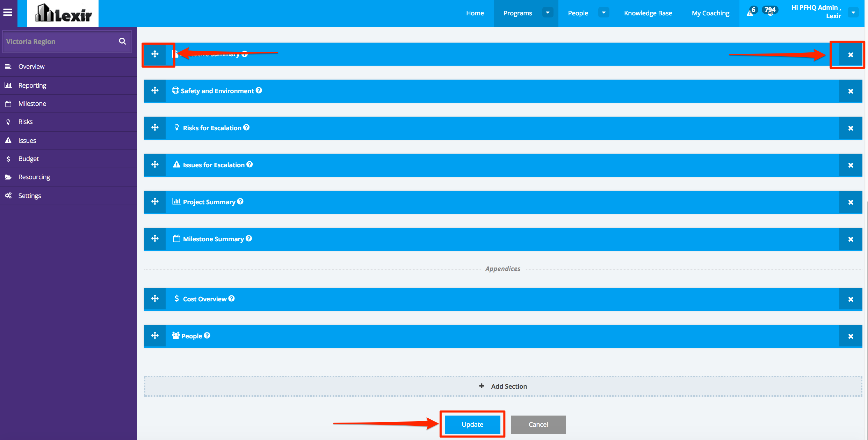The height and width of the screenshot is (440, 868).
Task: Click Add Section area
Action: (503, 386)
